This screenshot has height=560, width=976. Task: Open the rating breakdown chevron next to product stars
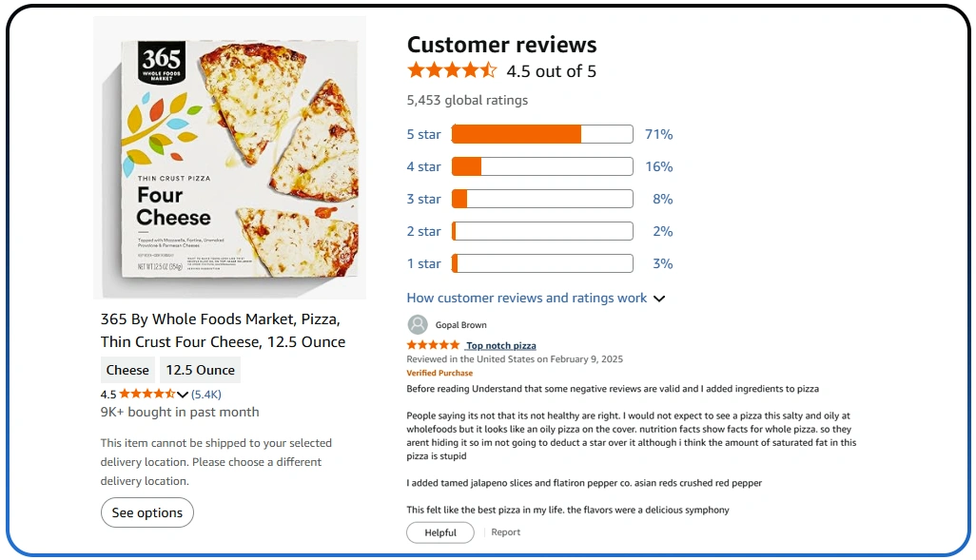(181, 393)
